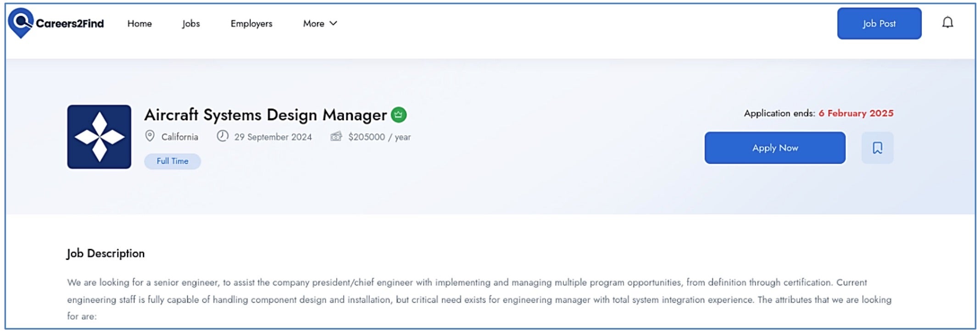This screenshot has height=333, width=980.
Task: Click the California location text
Action: point(180,137)
